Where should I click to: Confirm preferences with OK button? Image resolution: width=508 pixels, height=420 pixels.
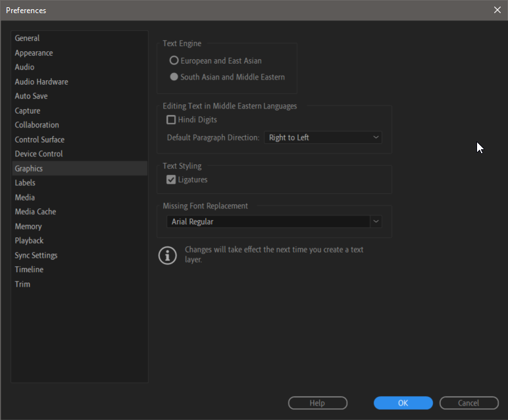click(403, 403)
